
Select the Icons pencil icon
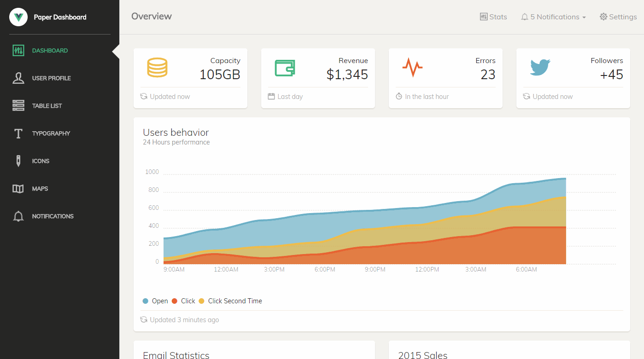pos(18,161)
